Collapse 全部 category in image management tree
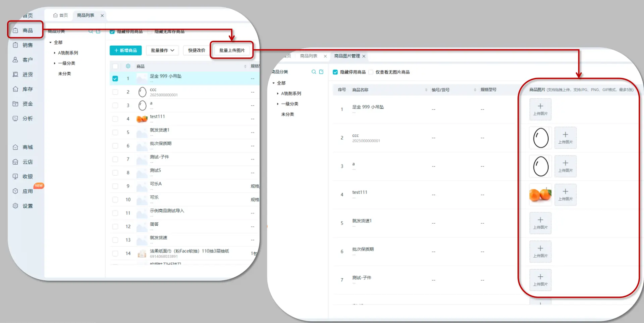The width and height of the screenshot is (644, 323). [x=274, y=83]
